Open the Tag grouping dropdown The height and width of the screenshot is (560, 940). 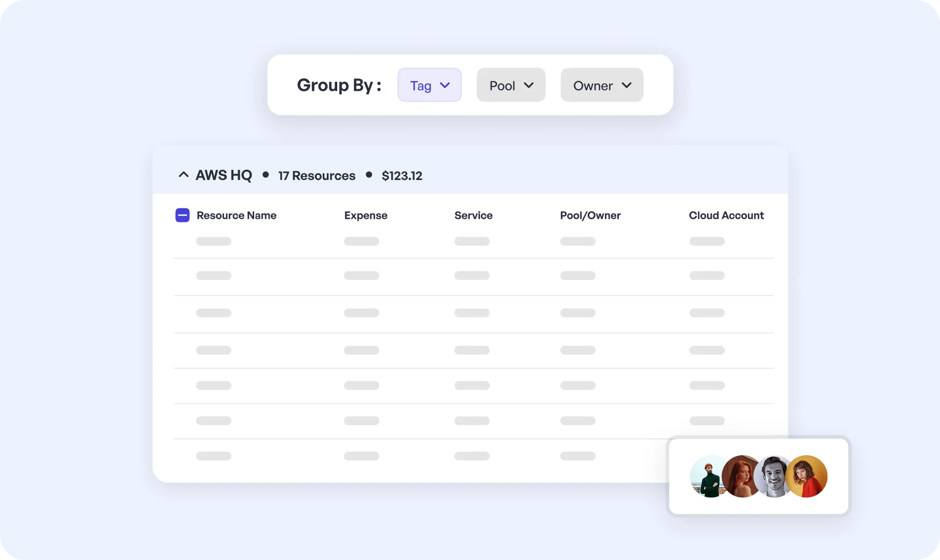[429, 85]
